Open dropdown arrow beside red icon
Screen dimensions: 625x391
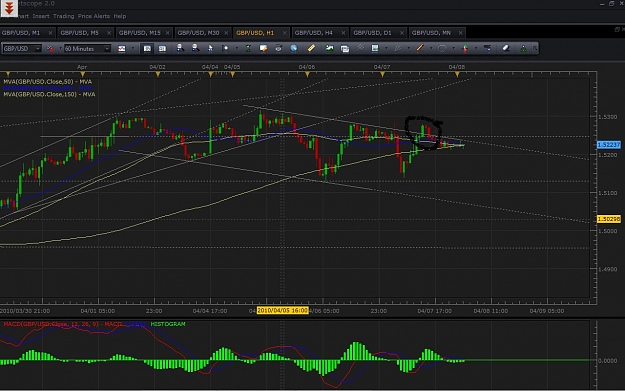click(x=60, y=49)
